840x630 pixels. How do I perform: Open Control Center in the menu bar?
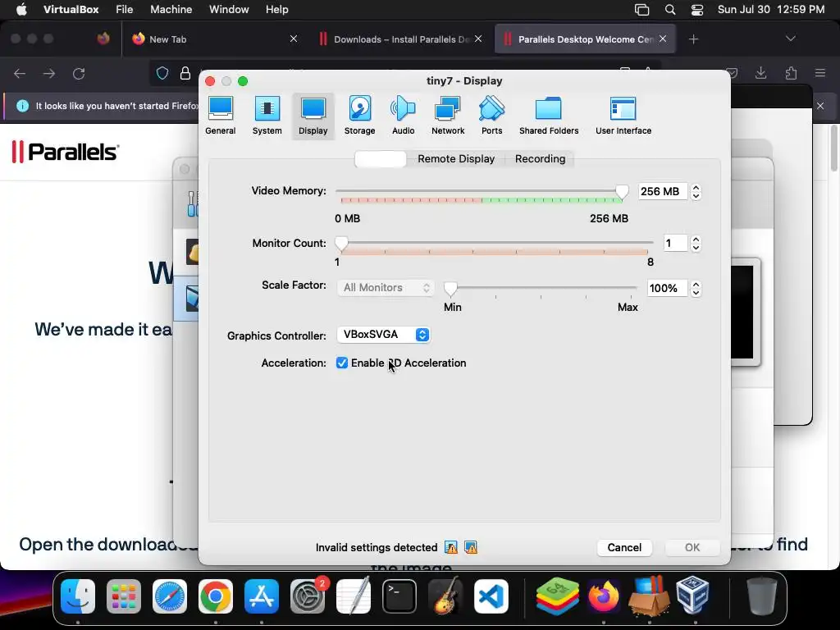click(697, 10)
